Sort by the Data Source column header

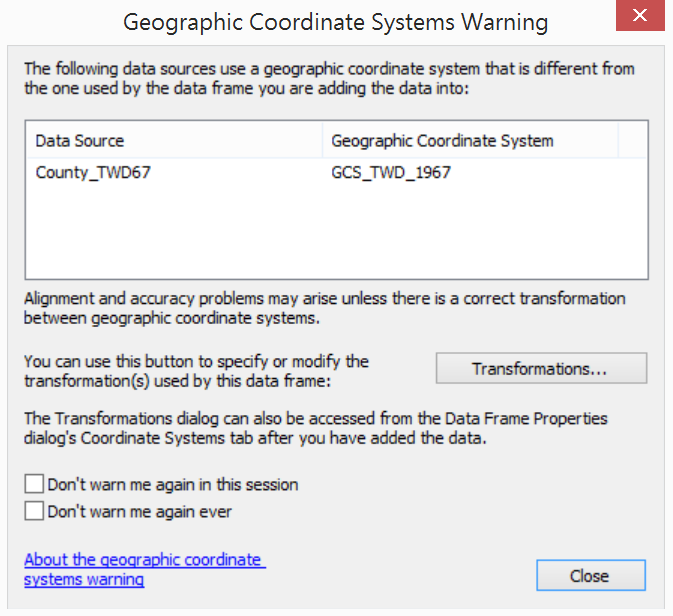[174, 141]
